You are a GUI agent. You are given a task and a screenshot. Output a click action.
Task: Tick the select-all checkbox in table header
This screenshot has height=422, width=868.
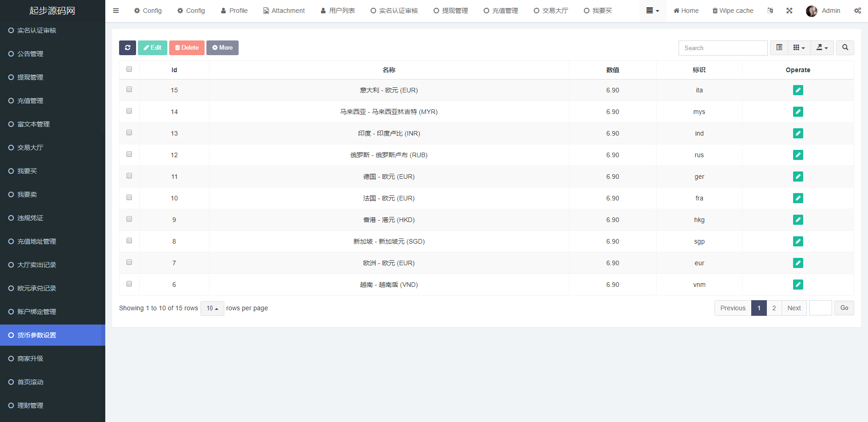[x=129, y=69]
